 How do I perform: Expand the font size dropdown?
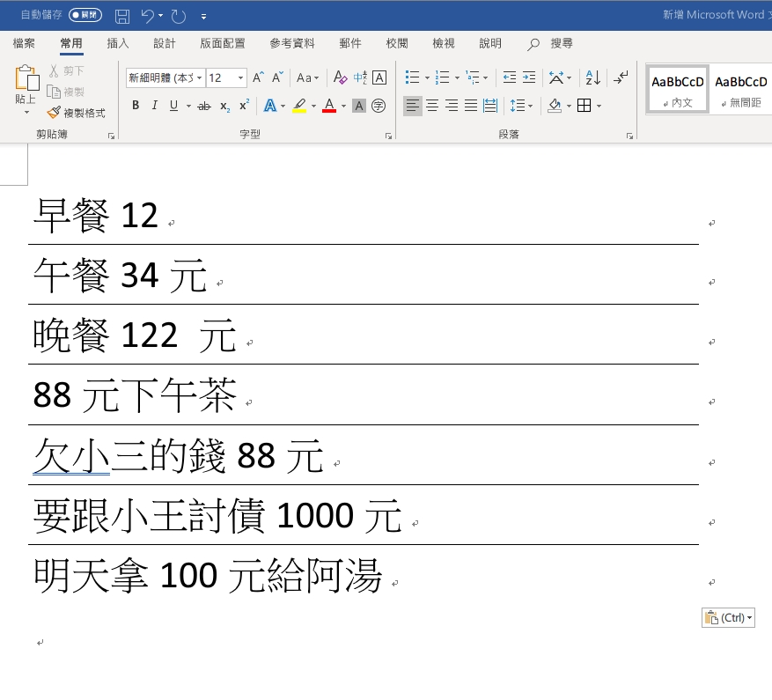[241, 77]
